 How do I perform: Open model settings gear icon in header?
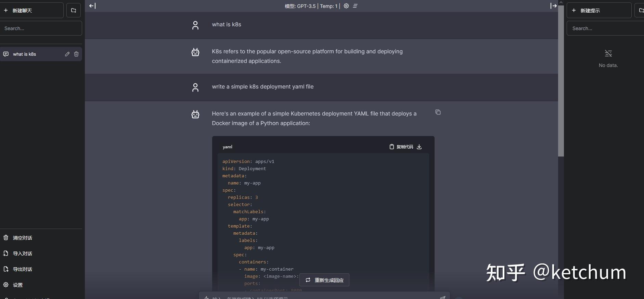pos(346,6)
